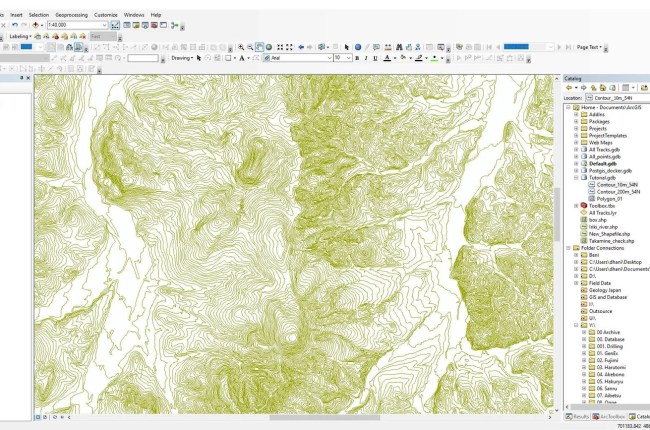Open the Help menu
This screenshot has width=650, height=430.
coord(156,15)
